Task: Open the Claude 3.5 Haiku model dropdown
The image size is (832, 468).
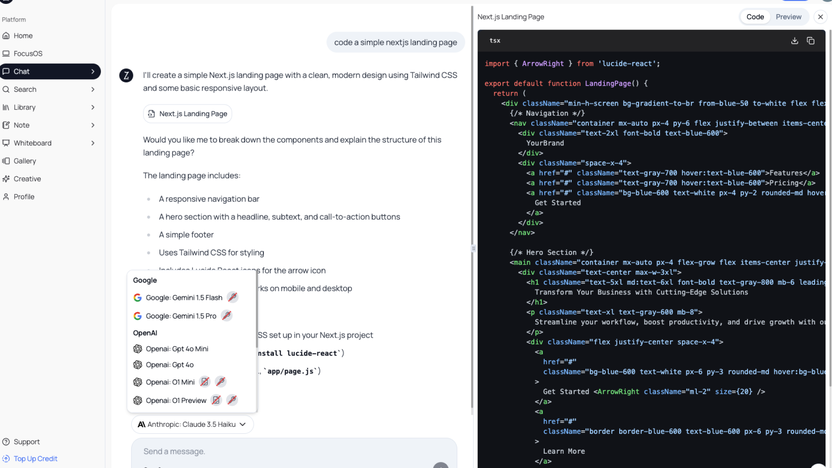Action: pyautogui.click(x=194, y=424)
